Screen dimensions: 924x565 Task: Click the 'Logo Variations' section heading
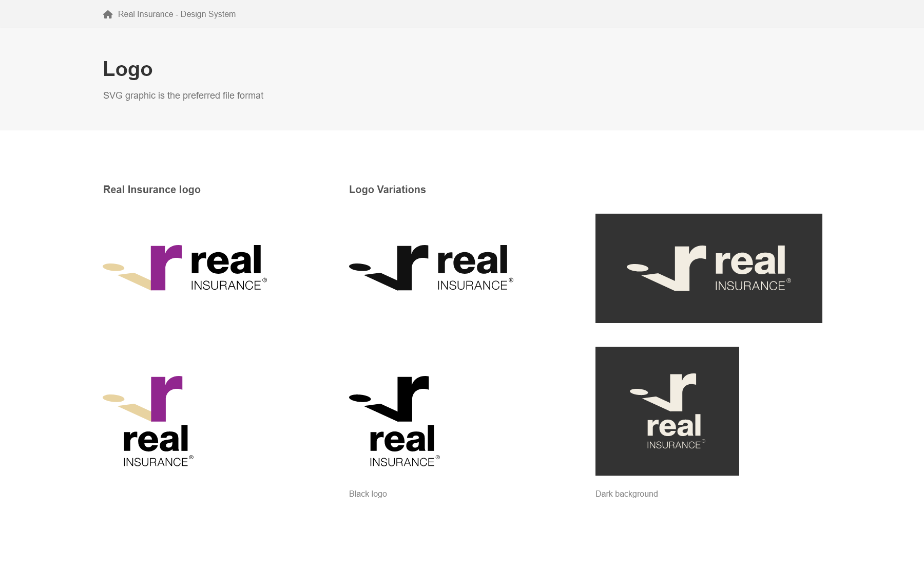pos(388,190)
